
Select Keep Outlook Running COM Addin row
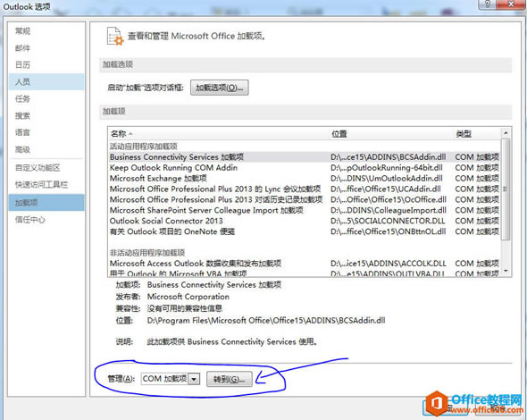click(x=305, y=168)
